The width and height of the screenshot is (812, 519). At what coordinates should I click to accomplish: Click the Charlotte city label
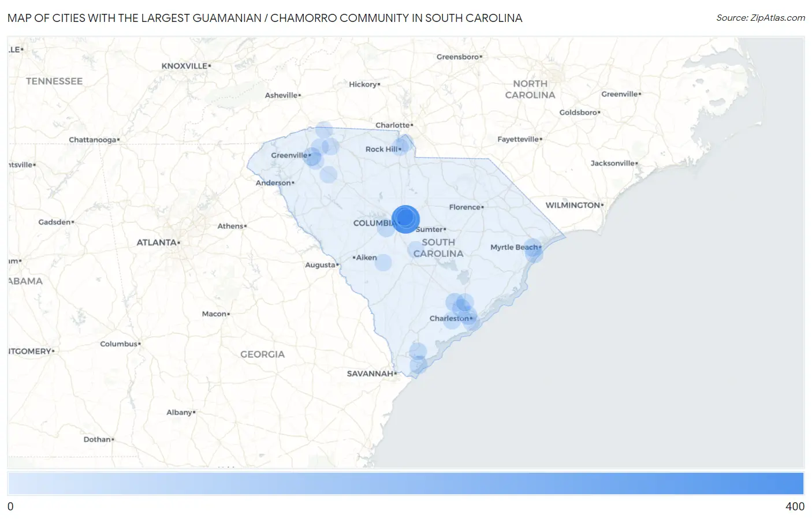pos(393,125)
